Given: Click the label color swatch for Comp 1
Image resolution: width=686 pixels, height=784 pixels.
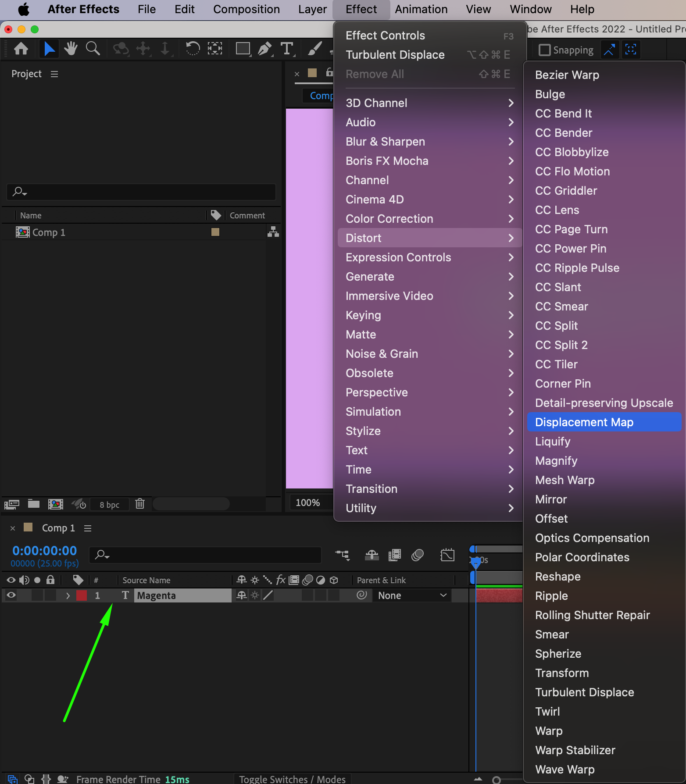Looking at the screenshot, I should 215,232.
